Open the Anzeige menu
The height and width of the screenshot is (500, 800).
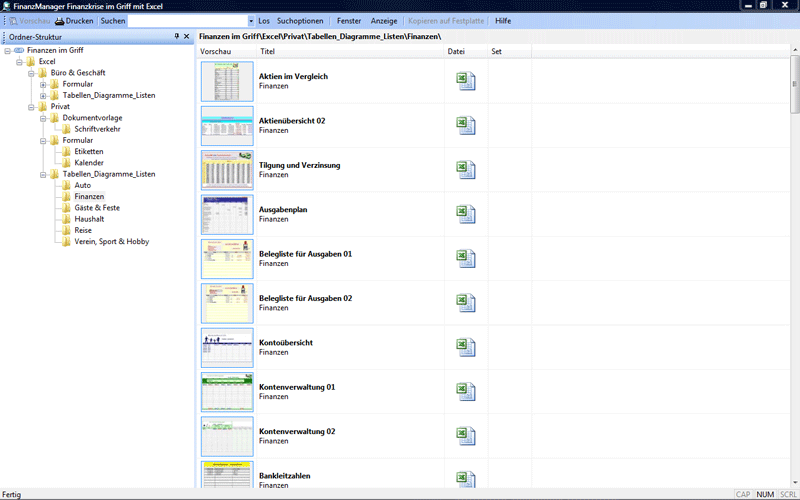(x=384, y=21)
